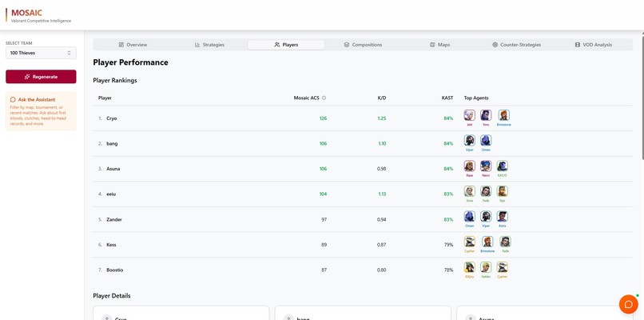Click bang's Omen agent icon
This screenshot has height=320, width=644.
point(486,141)
